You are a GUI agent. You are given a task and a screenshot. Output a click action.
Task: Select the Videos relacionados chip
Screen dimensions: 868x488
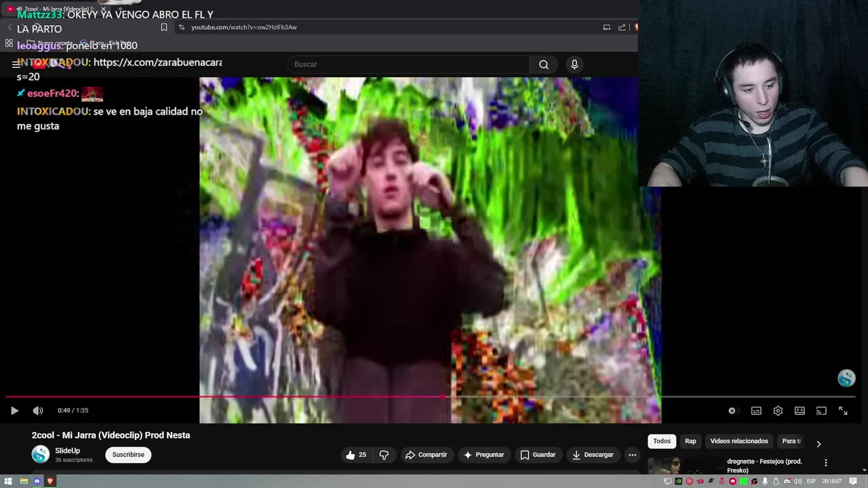[x=739, y=441]
